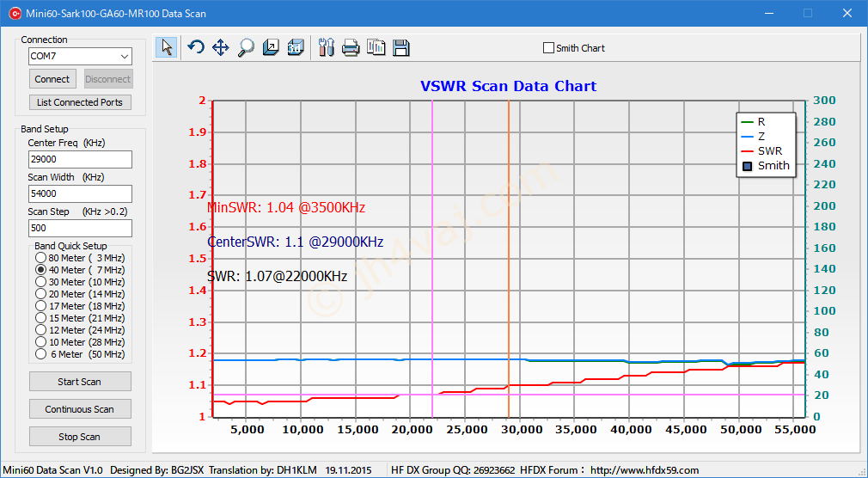Click the HFDX forum URL in status bar
The image size is (868, 478).
(x=645, y=470)
